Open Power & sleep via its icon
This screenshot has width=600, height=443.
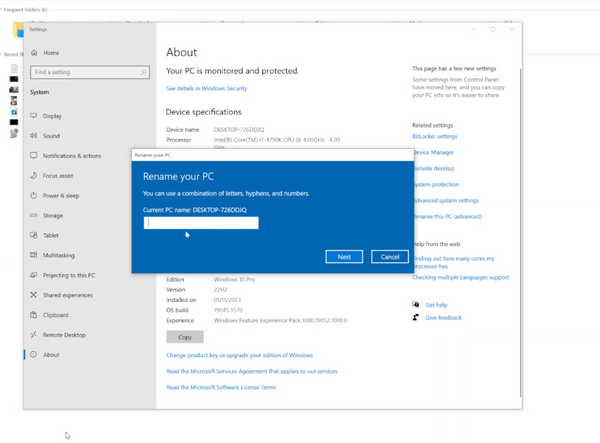[34, 195]
